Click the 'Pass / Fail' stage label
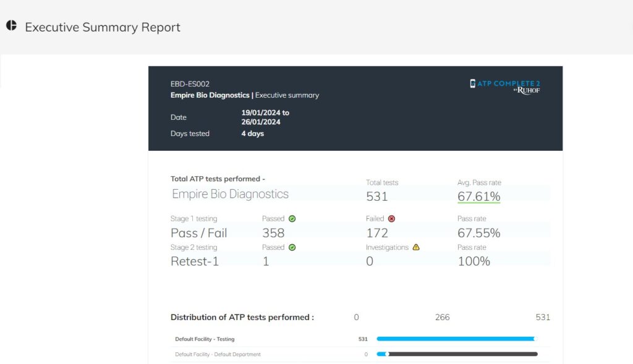Screen dimensions: 633x364 199,233
